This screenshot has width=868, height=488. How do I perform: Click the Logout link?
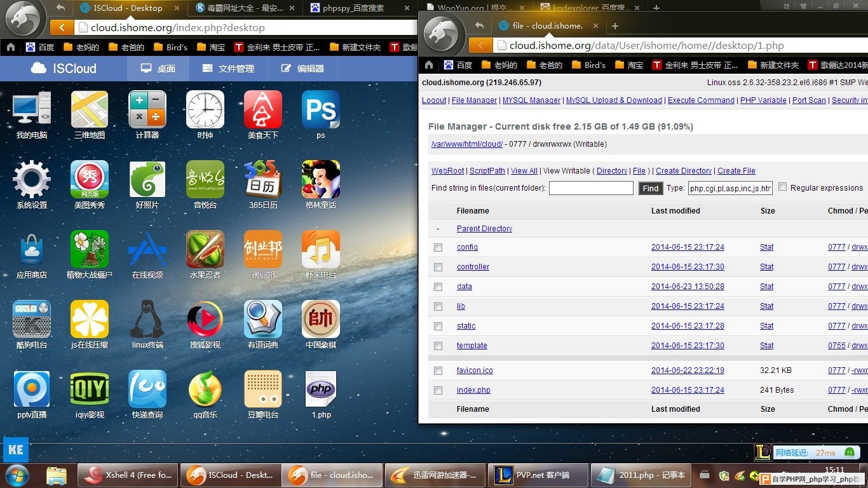434,100
